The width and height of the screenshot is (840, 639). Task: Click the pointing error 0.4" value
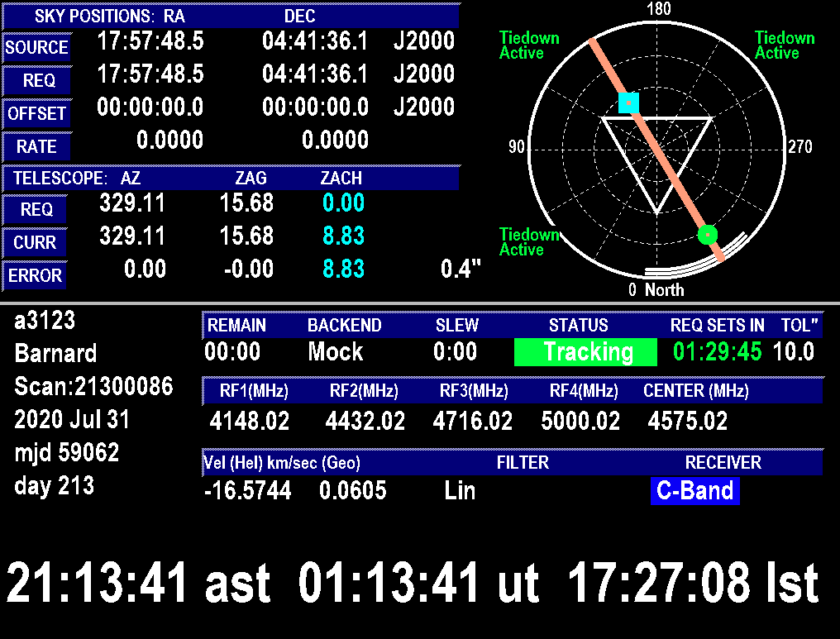461,269
